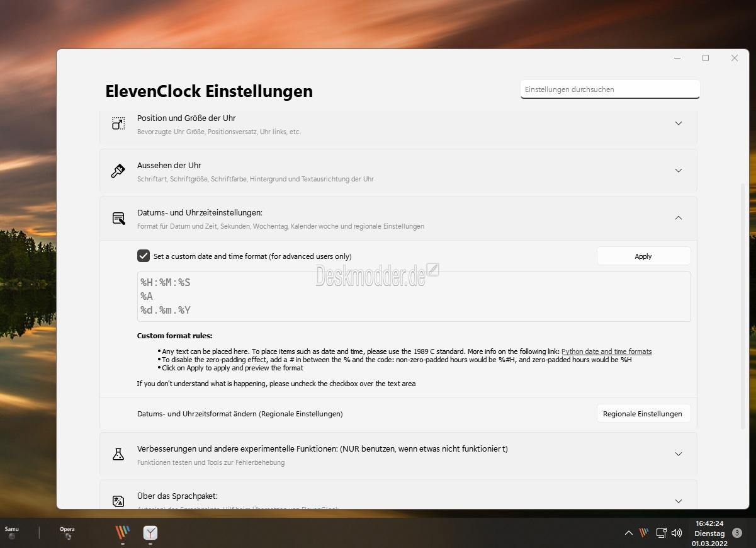Click the Regionale Einstellungen button
756x548 pixels.
click(x=643, y=414)
